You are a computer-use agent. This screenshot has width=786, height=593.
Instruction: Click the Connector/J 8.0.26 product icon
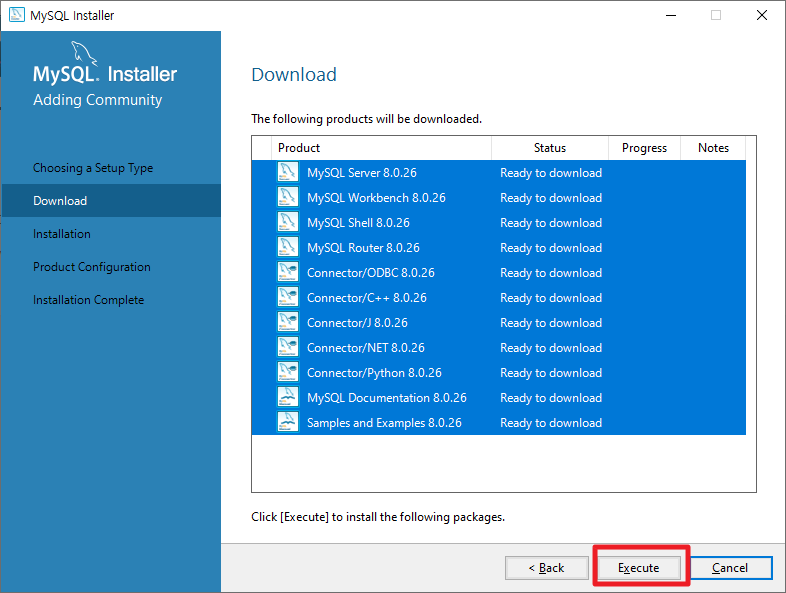click(288, 322)
